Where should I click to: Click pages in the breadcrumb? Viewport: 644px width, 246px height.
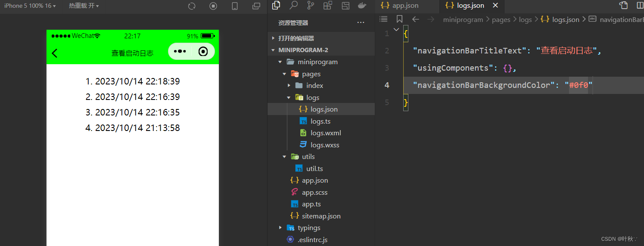501,19
